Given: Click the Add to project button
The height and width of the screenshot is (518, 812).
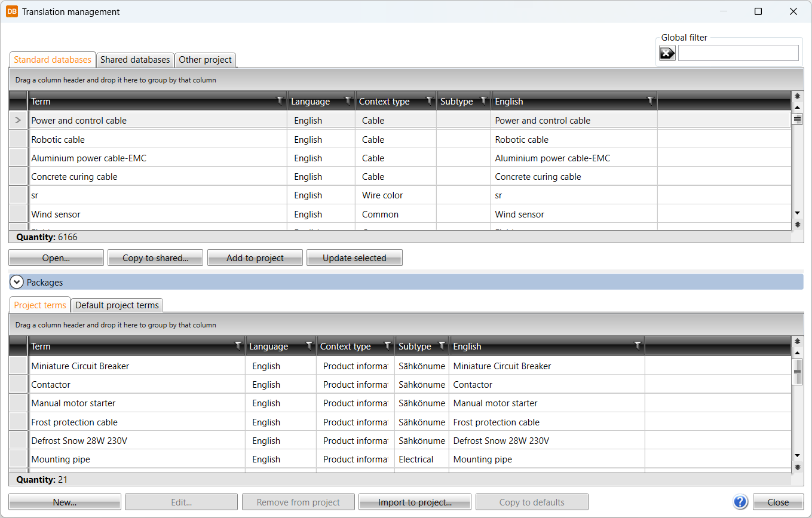Looking at the screenshot, I should (255, 258).
